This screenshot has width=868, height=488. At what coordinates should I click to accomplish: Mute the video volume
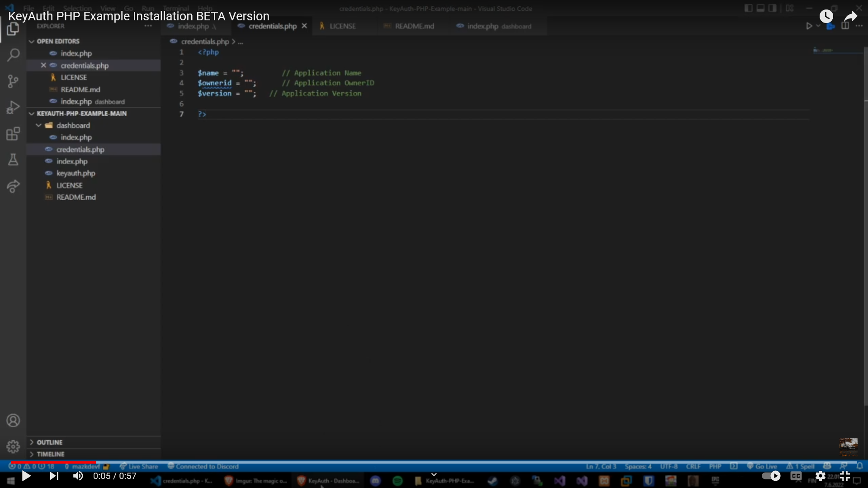point(78,476)
